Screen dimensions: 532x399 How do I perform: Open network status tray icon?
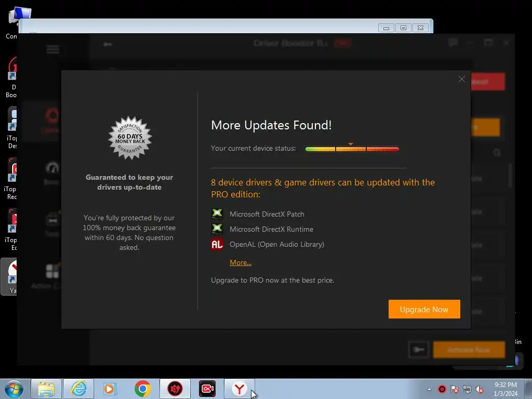(x=467, y=389)
